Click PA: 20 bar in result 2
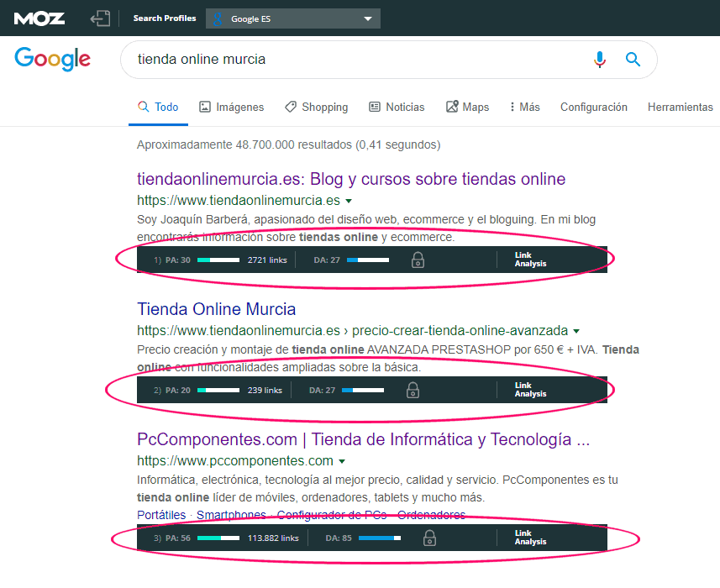This screenshot has width=720, height=588. click(218, 390)
